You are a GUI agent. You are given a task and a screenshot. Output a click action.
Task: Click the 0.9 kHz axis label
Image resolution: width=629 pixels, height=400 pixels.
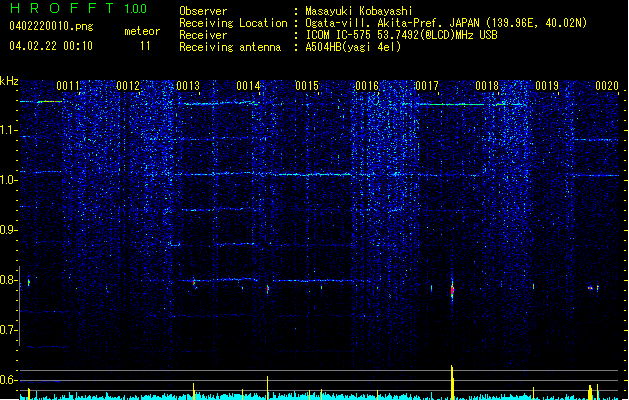(8, 230)
